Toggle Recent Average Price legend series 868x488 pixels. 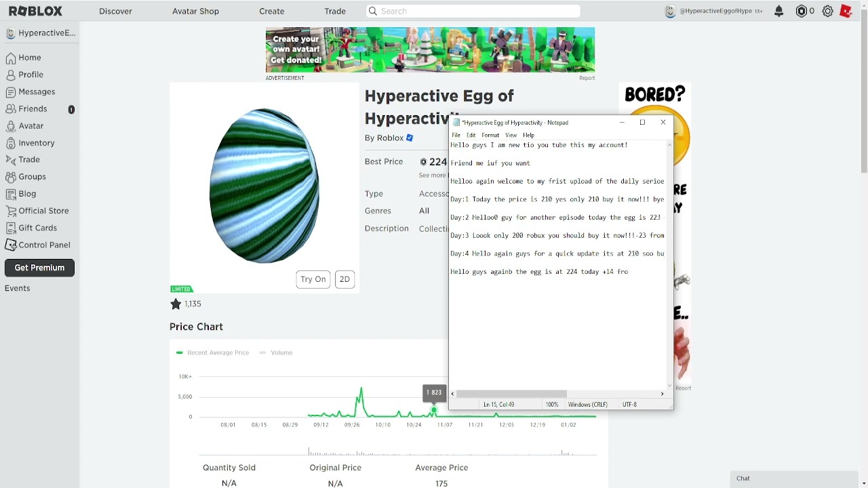pos(212,352)
